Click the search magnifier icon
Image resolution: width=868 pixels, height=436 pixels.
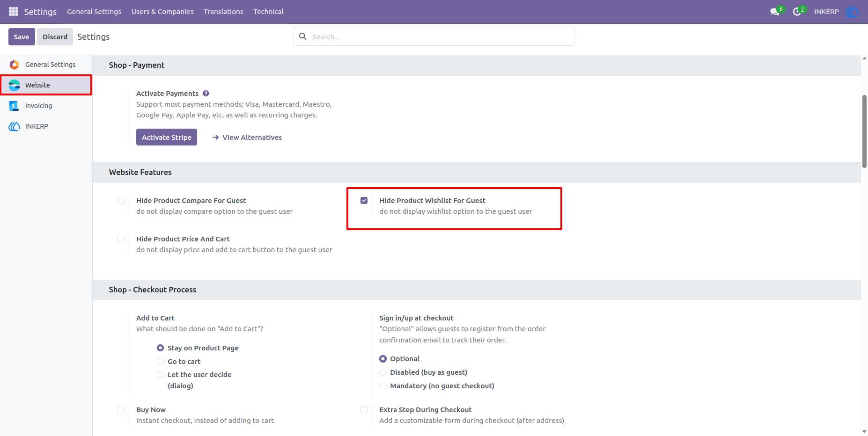tap(303, 36)
